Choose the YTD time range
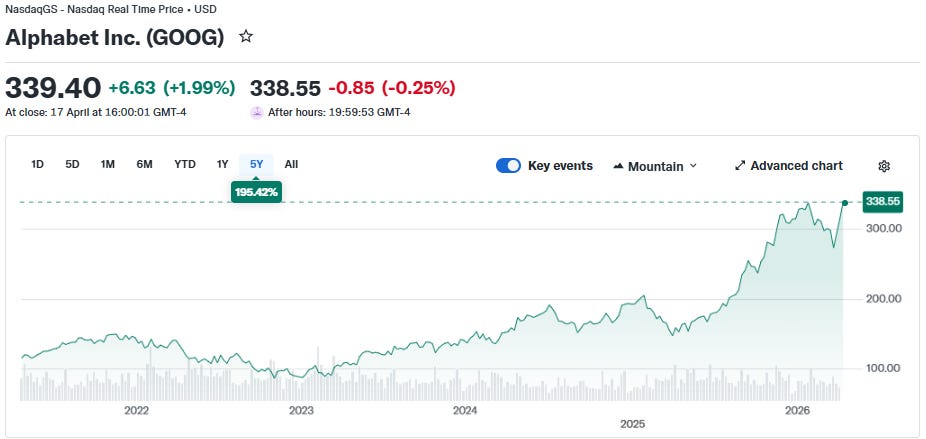 click(x=185, y=164)
